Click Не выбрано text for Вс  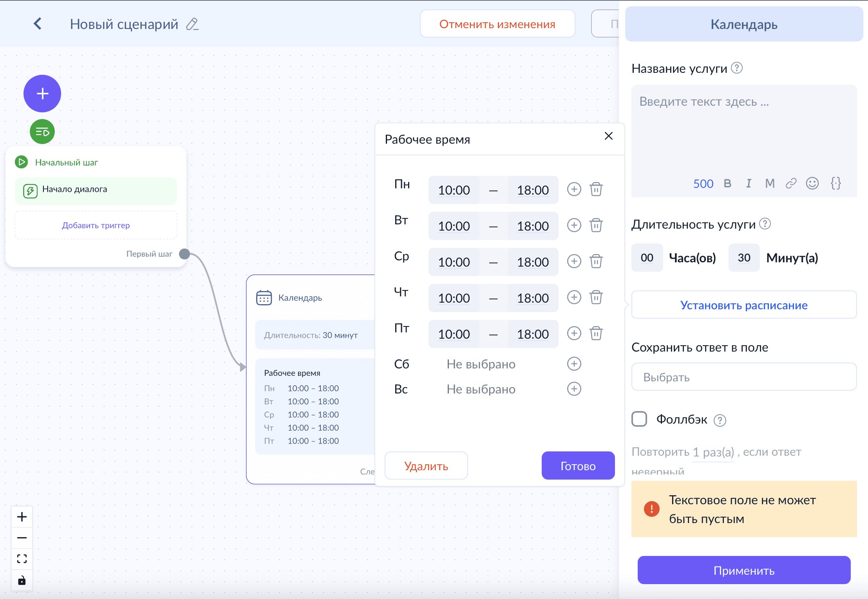coord(481,389)
